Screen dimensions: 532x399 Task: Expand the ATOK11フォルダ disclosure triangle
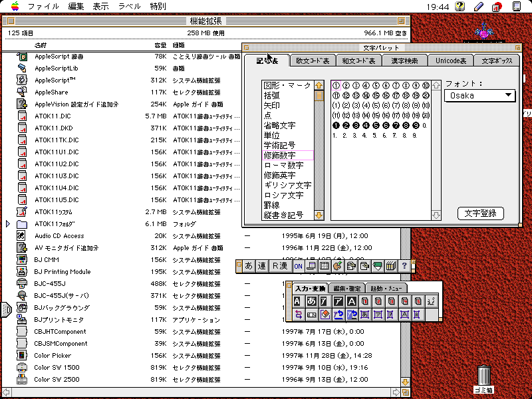8,224
